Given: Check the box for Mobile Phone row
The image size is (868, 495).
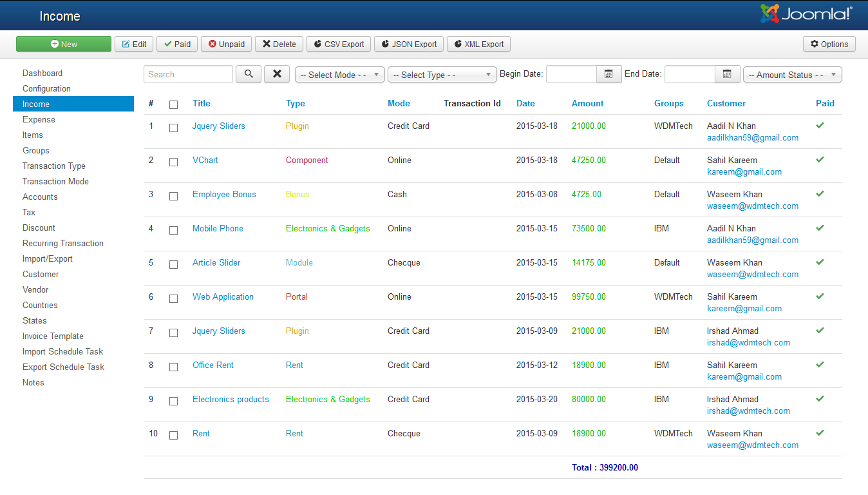Looking at the screenshot, I should click(173, 230).
